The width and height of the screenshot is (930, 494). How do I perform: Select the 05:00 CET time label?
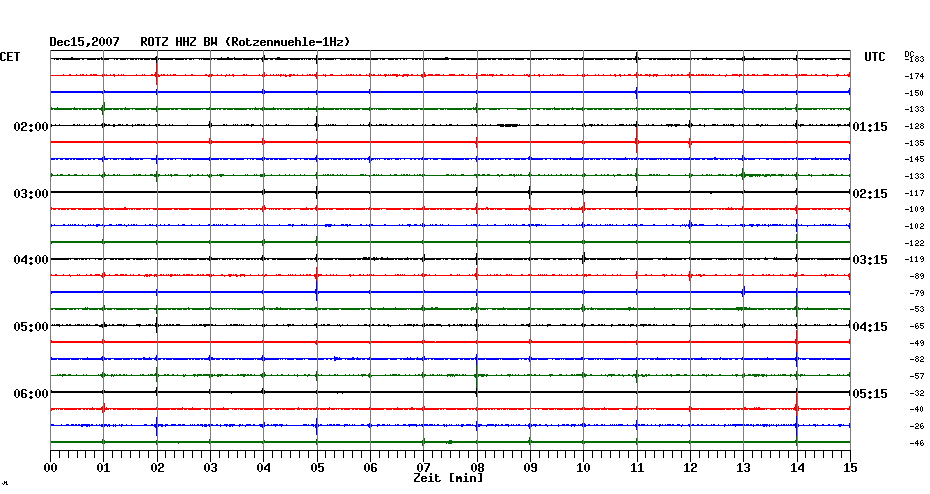click(x=31, y=327)
